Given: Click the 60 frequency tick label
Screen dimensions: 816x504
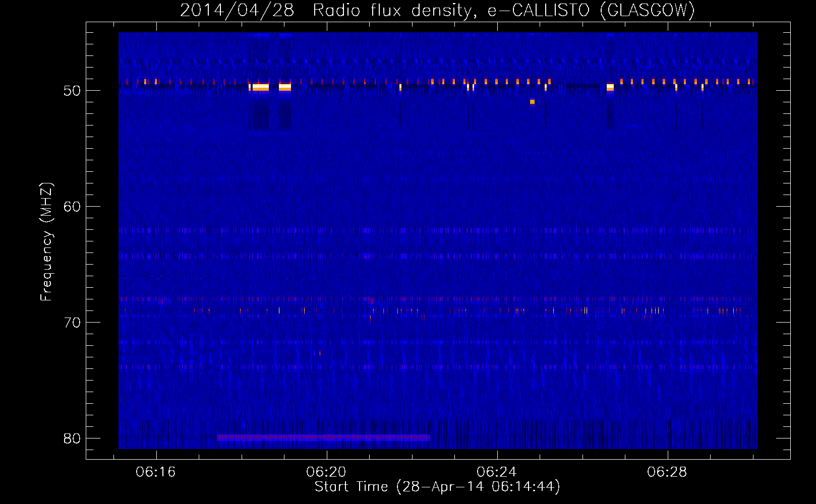Looking at the screenshot, I should [72, 207].
